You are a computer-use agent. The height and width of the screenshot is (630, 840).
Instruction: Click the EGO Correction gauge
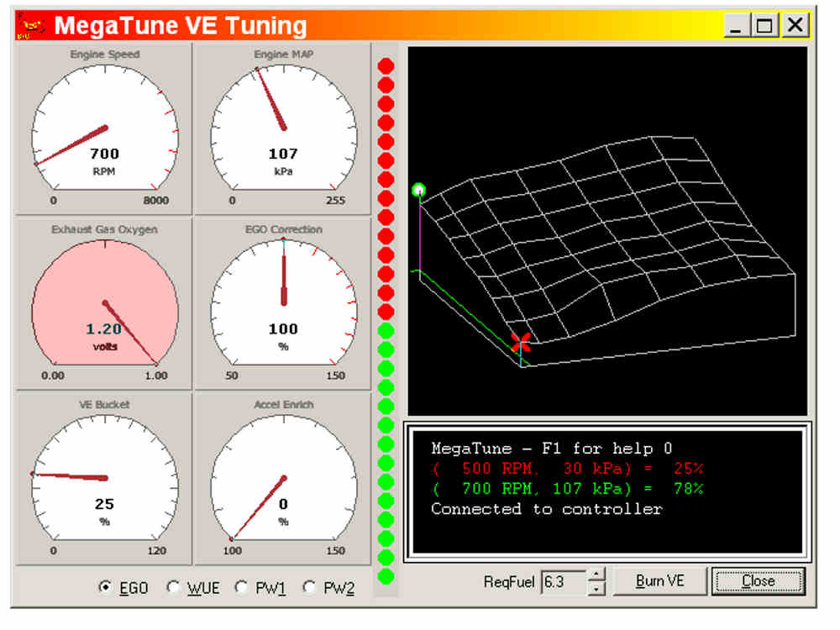283,304
